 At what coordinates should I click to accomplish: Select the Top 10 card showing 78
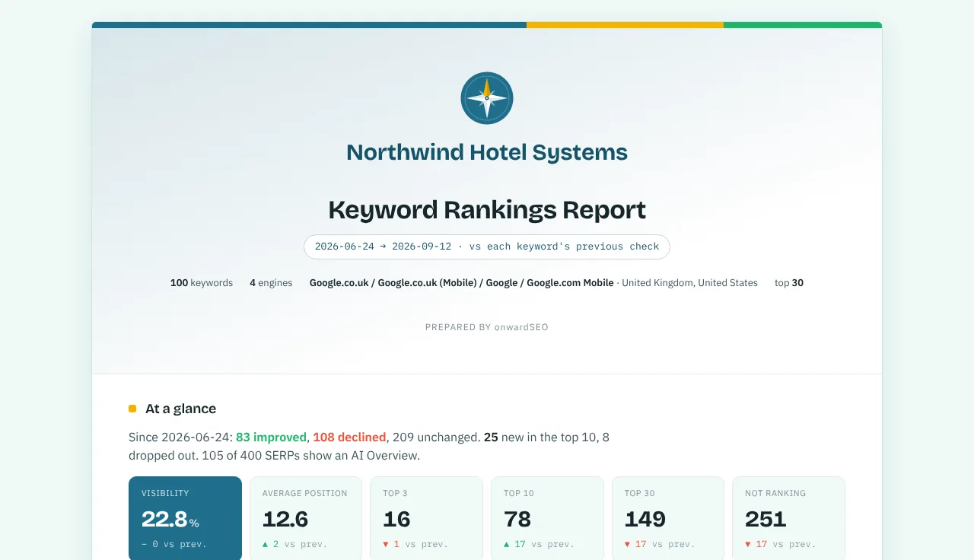547,520
